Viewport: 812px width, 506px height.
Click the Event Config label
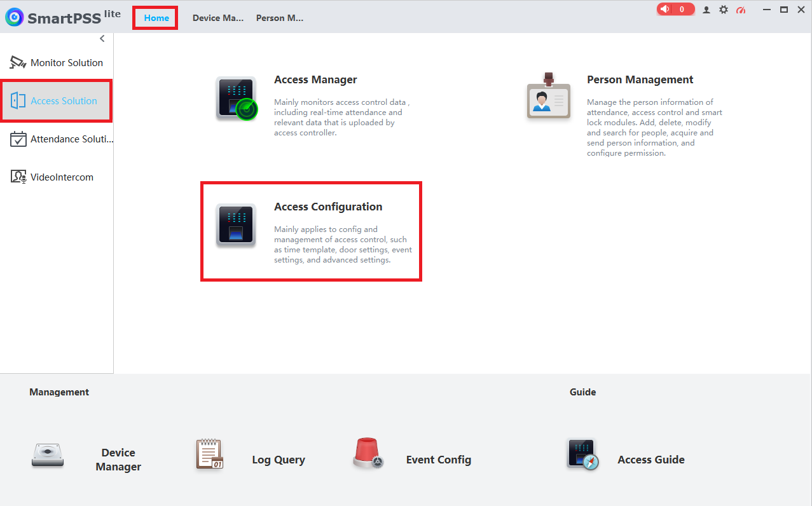pyautogui.click(x=439, y=460)
